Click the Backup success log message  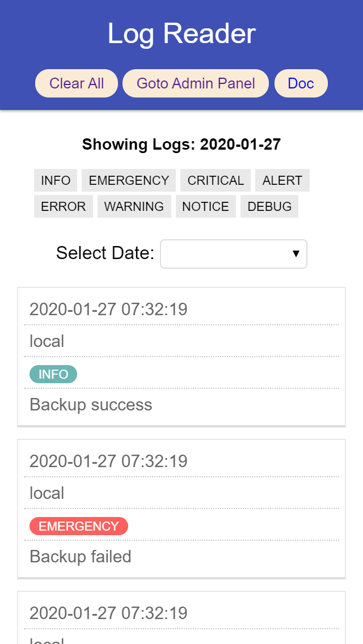pyautogui.click(x=91, y=405)
